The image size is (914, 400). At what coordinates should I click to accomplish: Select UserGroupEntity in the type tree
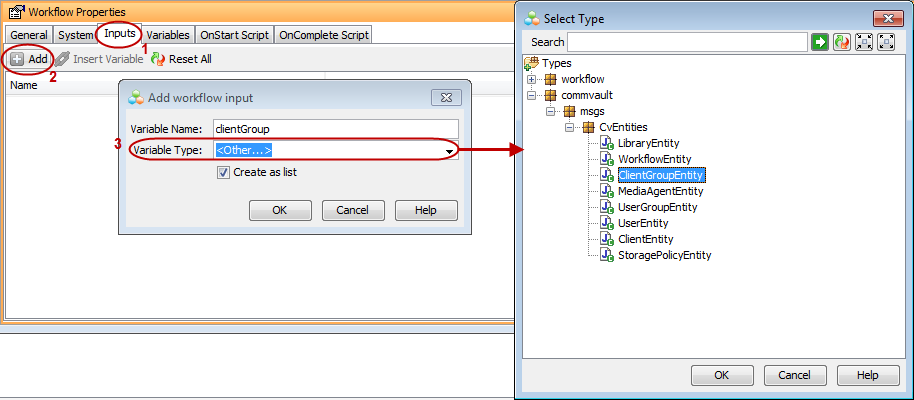[657, 207]
